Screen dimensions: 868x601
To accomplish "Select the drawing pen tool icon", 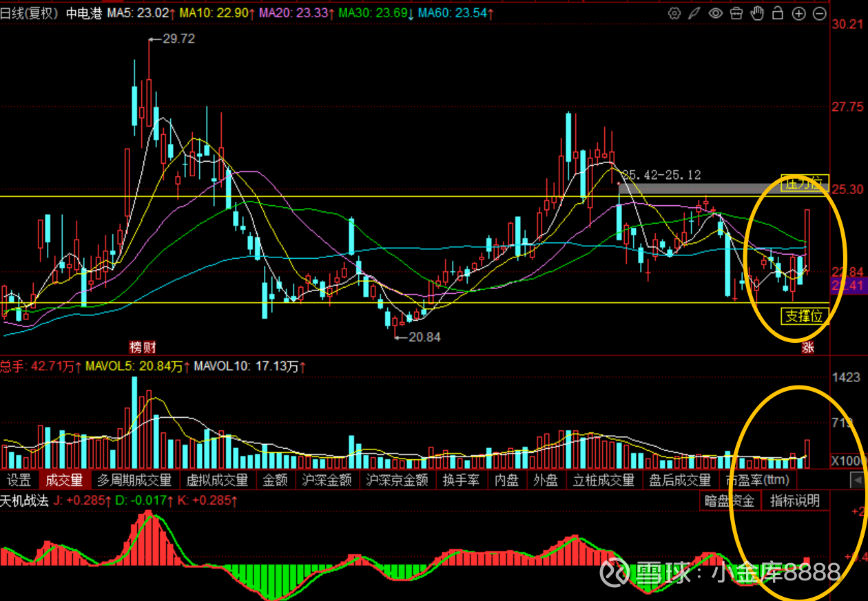I will tap(695, 13).
